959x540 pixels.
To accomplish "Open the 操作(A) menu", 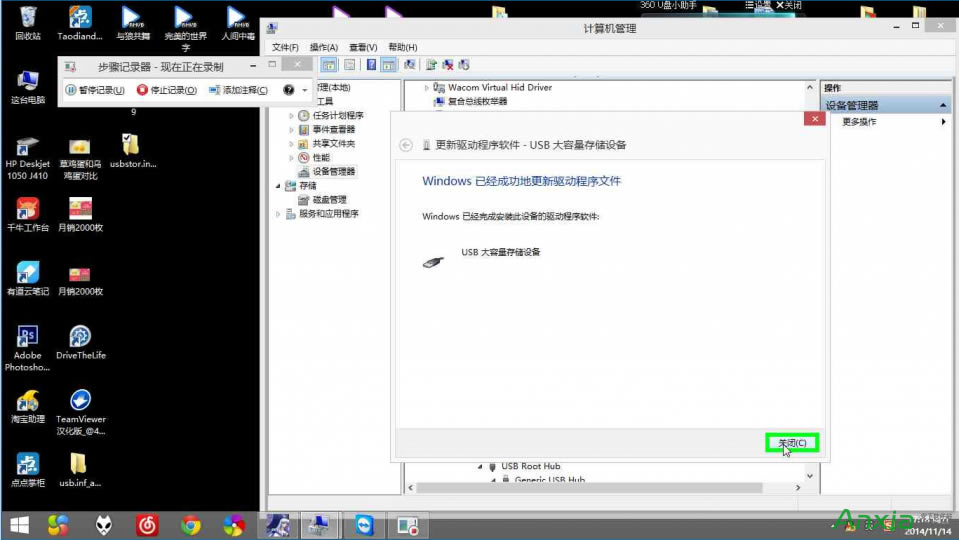I will [323, 47].
